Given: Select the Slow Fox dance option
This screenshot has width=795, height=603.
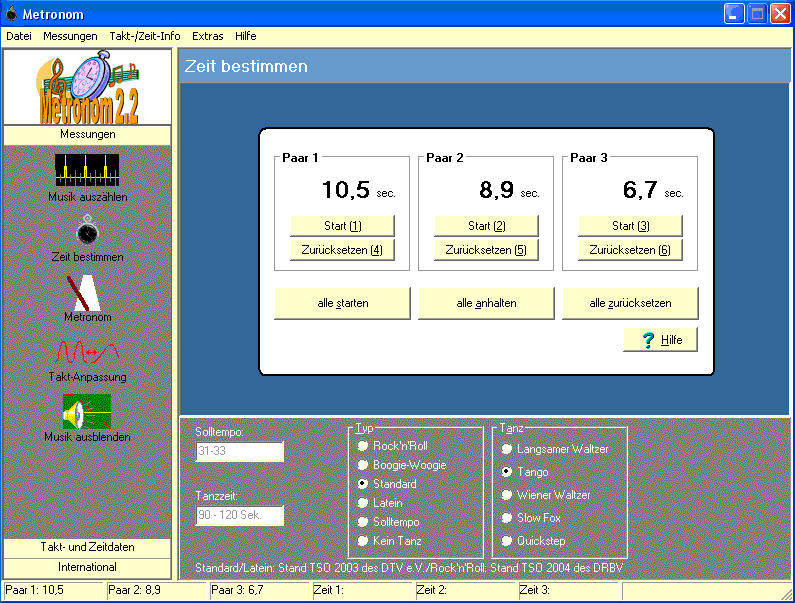Looking at the screenshot, I should coord(507,518).
